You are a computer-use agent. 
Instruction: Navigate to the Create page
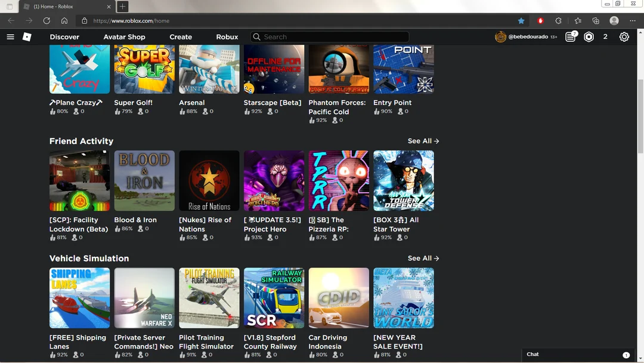point(181,37)
